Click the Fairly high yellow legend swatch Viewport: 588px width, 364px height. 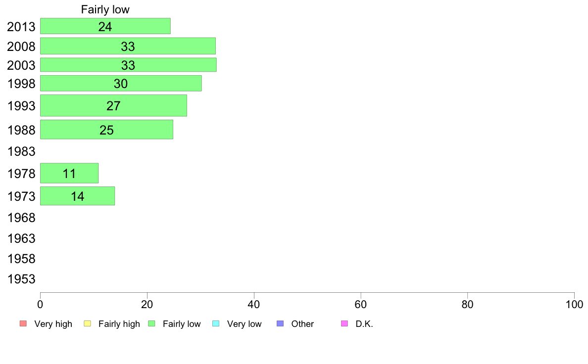(88, 323)
